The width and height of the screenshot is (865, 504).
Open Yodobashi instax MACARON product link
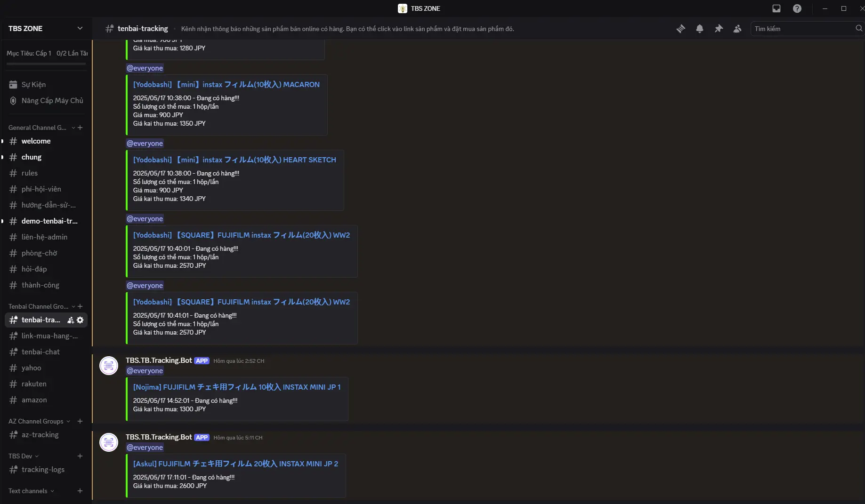coord(226,85)
